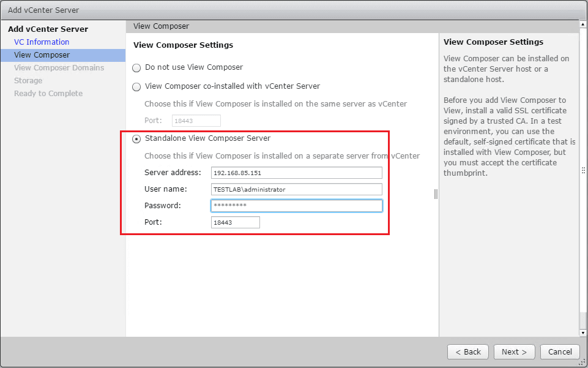Select Standalone View Composer Server option
Image resolution: width=588 pixels, height=368 pixels.
click(x=136, y=139)
